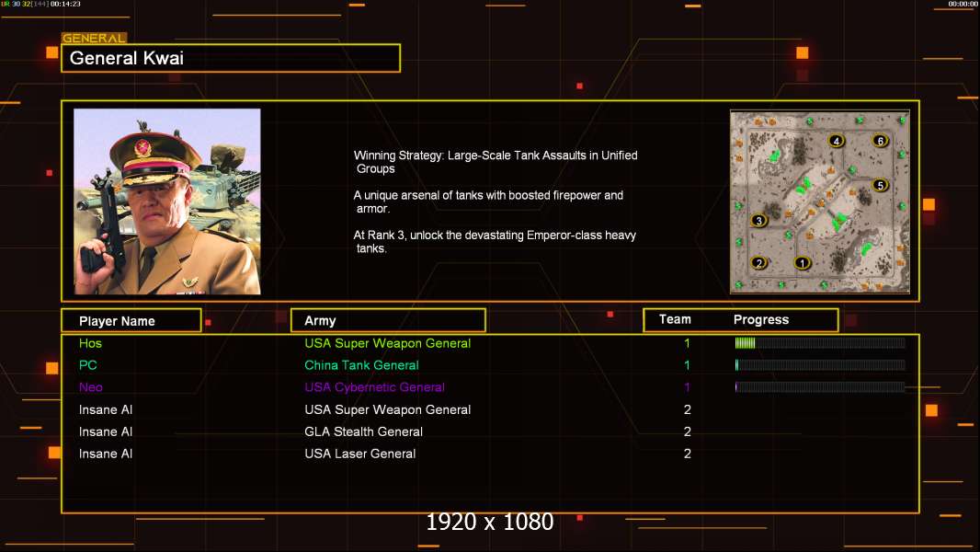Click start position marker 2 on the minimap

758,263
